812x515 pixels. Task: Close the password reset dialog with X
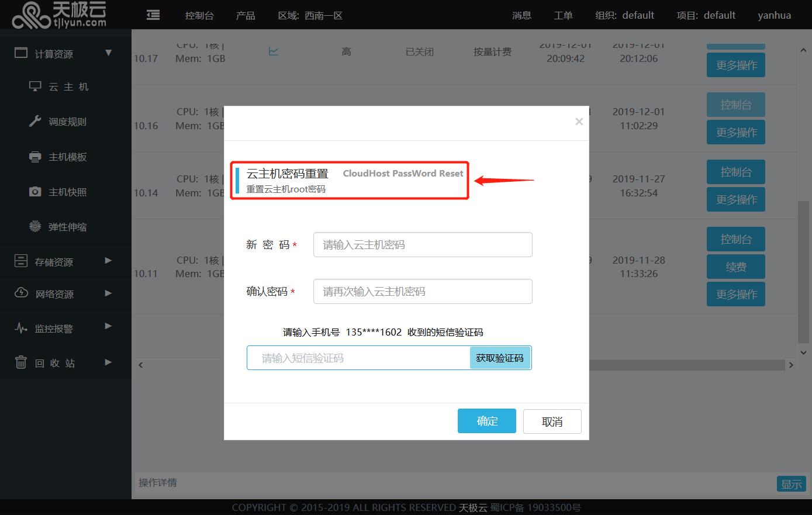click(x=579, y=122)
